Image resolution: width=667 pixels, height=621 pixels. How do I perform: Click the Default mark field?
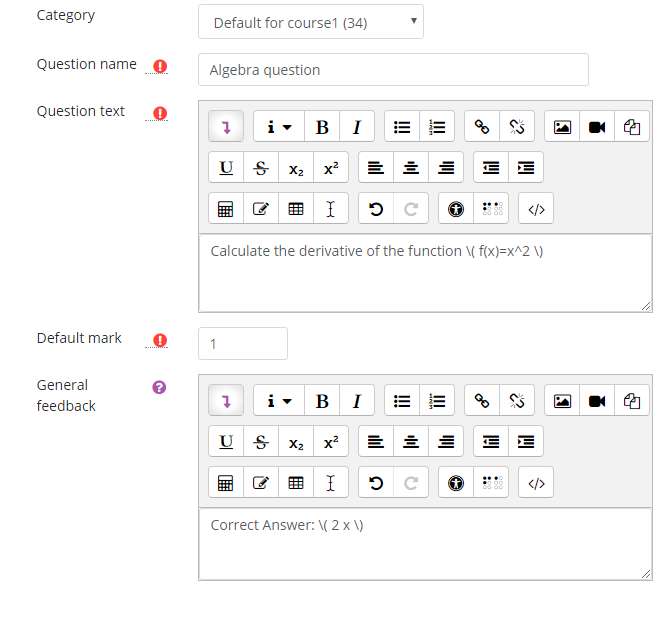pos(243,344)
